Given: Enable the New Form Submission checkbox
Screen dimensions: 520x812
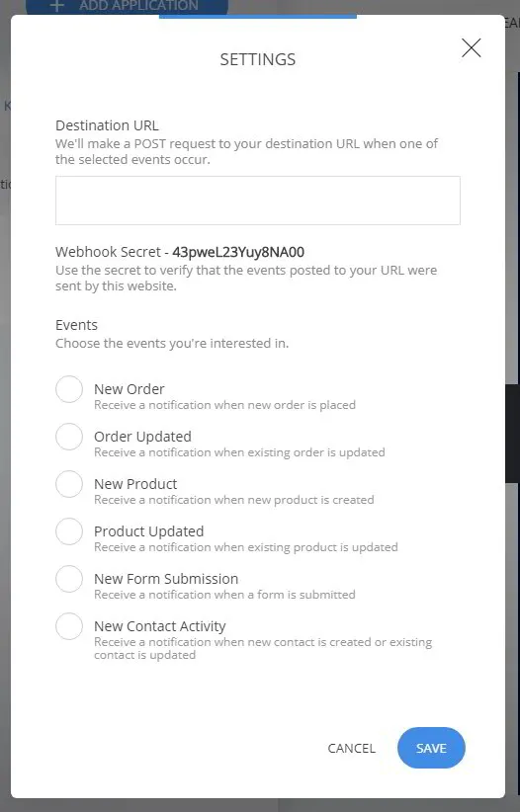Looking at the screenshot, I should [69, 579].
